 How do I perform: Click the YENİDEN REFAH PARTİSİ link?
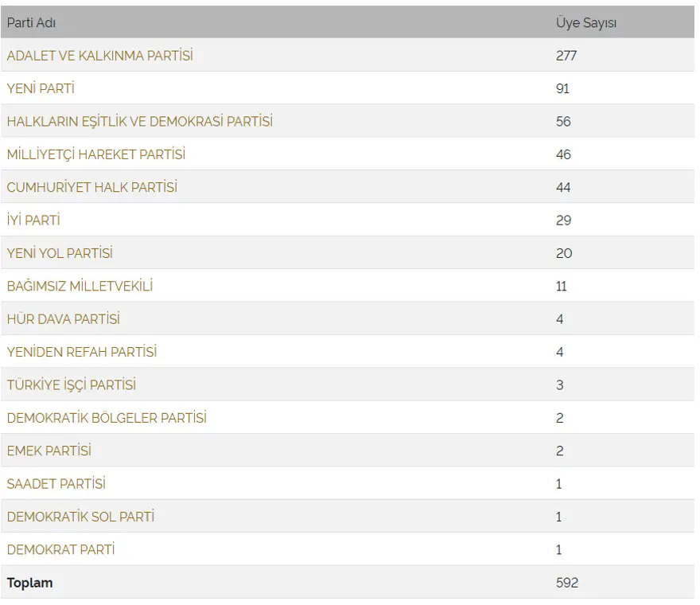tap(82, 352)
